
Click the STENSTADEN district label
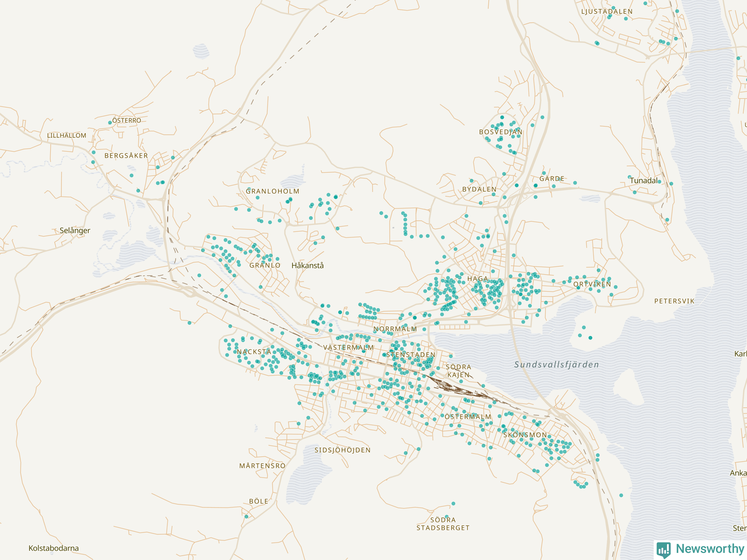pyautogui.click(x=411, y=355)
